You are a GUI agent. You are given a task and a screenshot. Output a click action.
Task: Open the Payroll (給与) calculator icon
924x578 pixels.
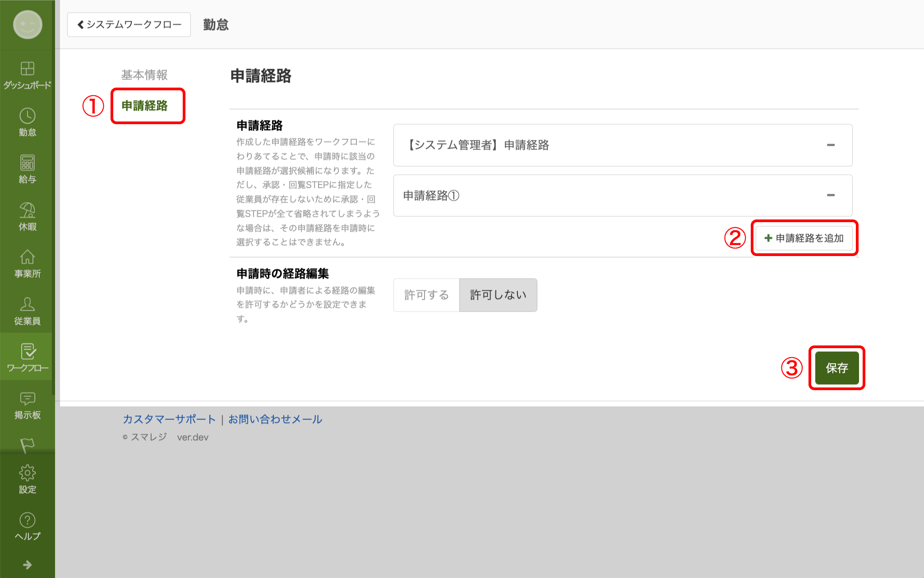(x=27, y=169)
